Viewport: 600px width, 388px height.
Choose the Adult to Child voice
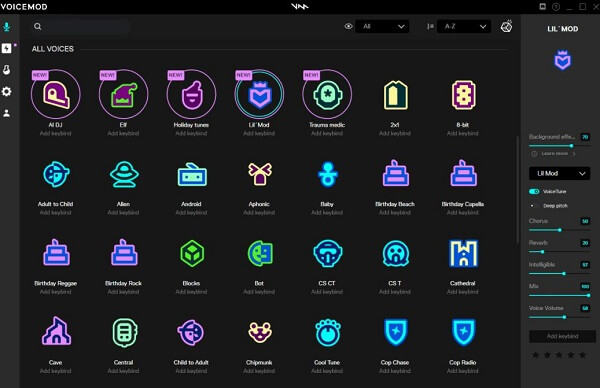point(55,174)
